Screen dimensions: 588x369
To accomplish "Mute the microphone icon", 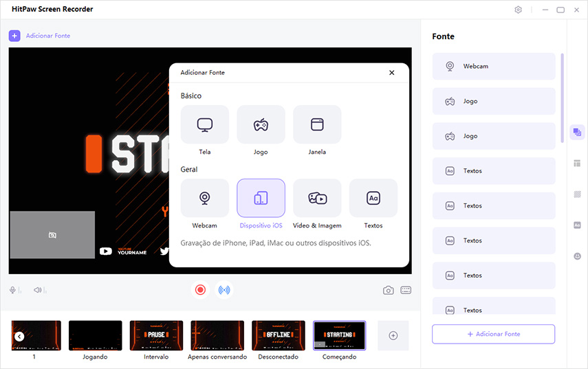I will (13, 290).
